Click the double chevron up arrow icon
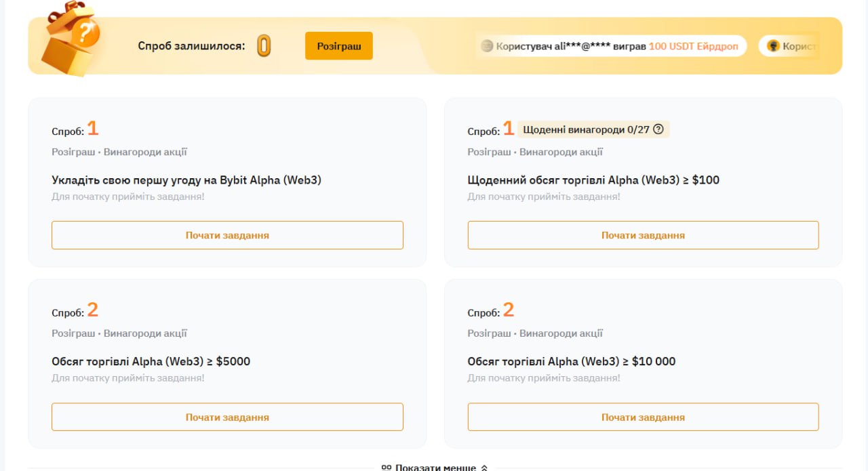 coord(484,467)
